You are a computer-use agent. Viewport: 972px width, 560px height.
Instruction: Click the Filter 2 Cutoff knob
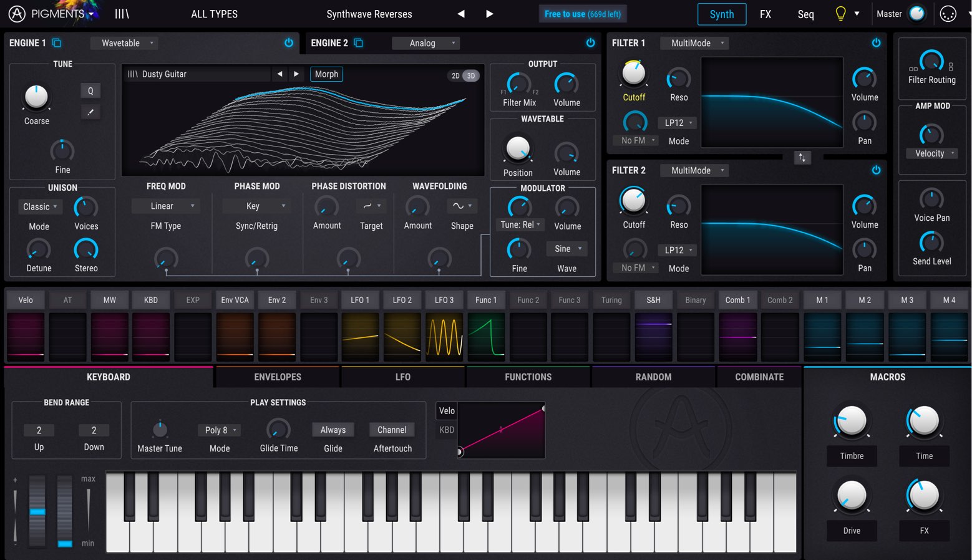point(634,201)
